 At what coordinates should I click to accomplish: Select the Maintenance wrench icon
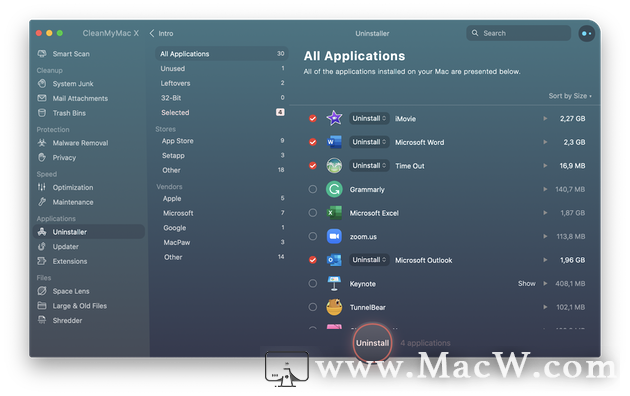(42, 202)
